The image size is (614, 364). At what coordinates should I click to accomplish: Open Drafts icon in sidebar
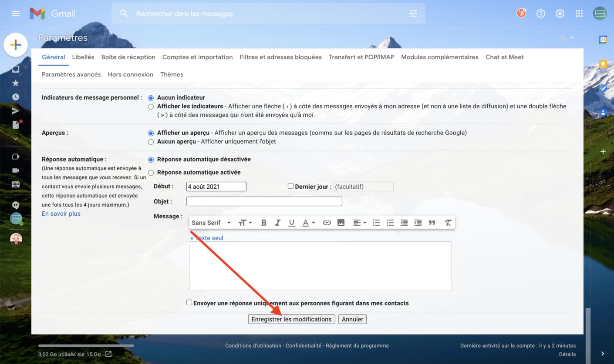pos(16,125)
